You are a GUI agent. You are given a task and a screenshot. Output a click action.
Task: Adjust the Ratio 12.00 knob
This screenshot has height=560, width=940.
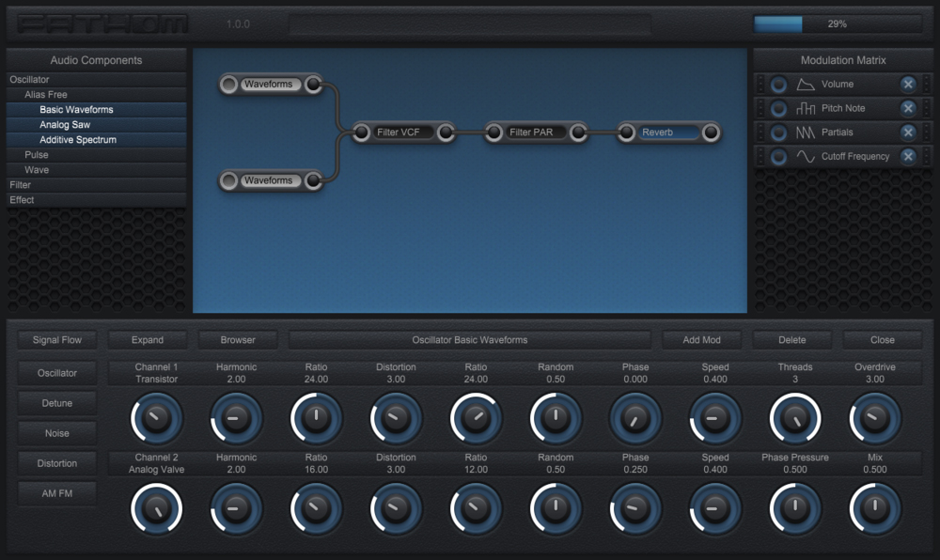click(476, 508)
